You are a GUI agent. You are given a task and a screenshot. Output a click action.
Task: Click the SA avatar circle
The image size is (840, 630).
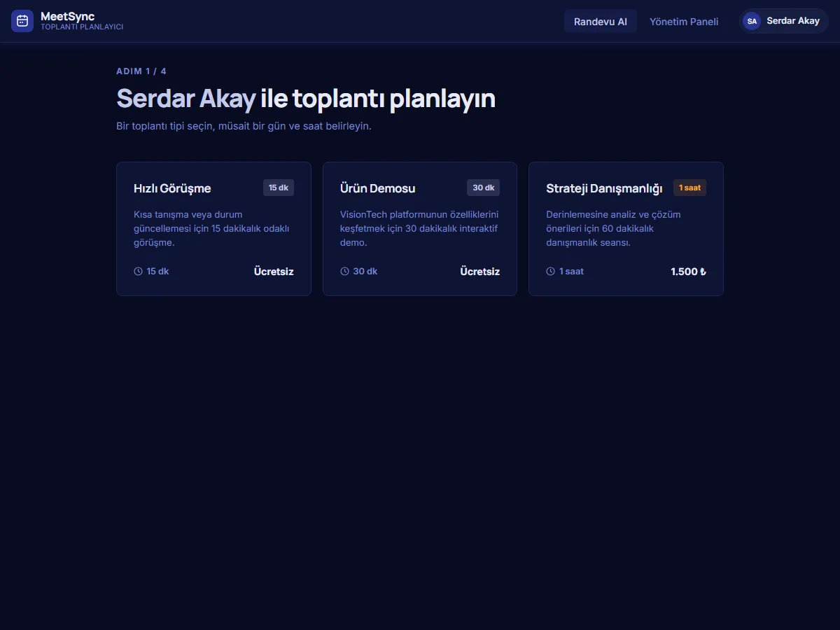[752, 21]
